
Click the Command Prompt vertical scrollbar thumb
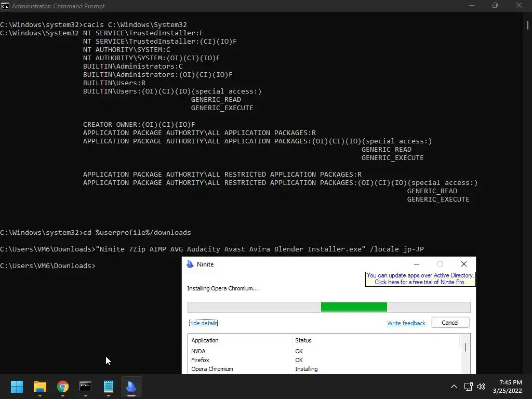pyautogui.click(x=528, y=25)
